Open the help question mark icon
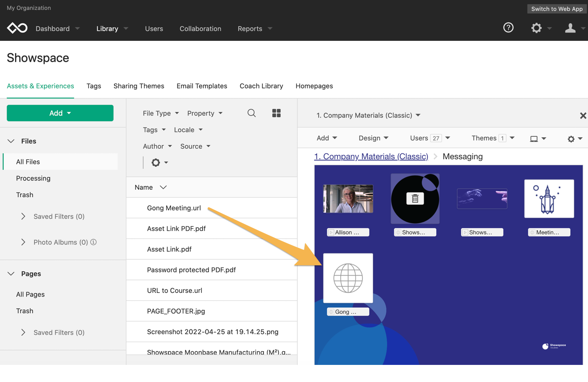The image size is (588, 382). point(508,28)
